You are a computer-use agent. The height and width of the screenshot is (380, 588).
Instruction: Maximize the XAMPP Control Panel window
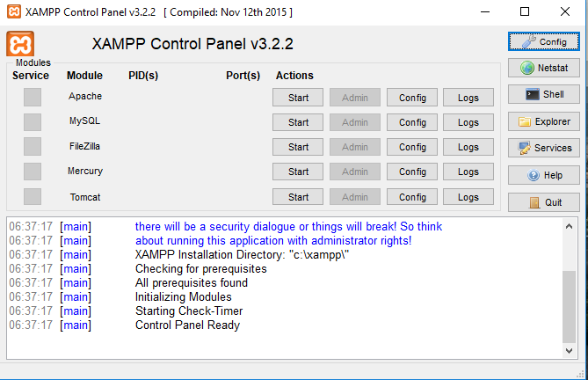(525, 11)
